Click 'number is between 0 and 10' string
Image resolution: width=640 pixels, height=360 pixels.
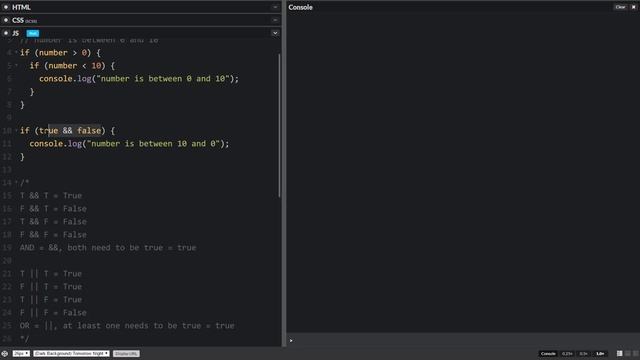click(163, 79)
